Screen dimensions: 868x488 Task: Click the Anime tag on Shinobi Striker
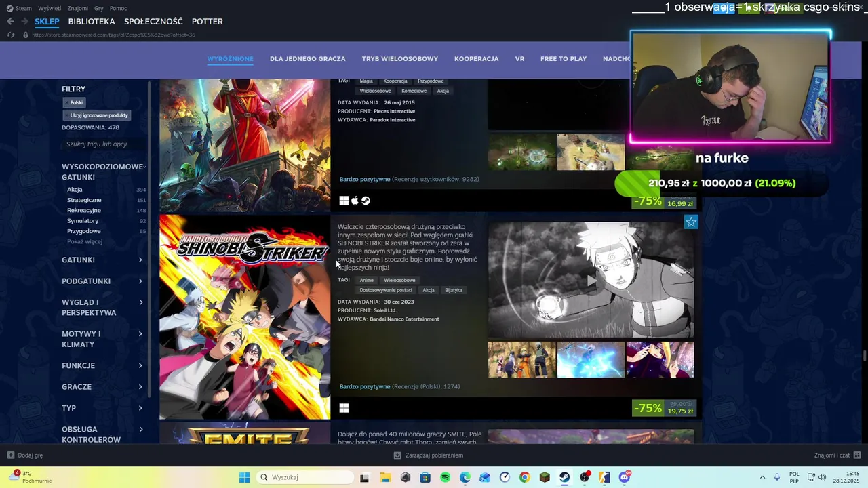tap(367, 280)
